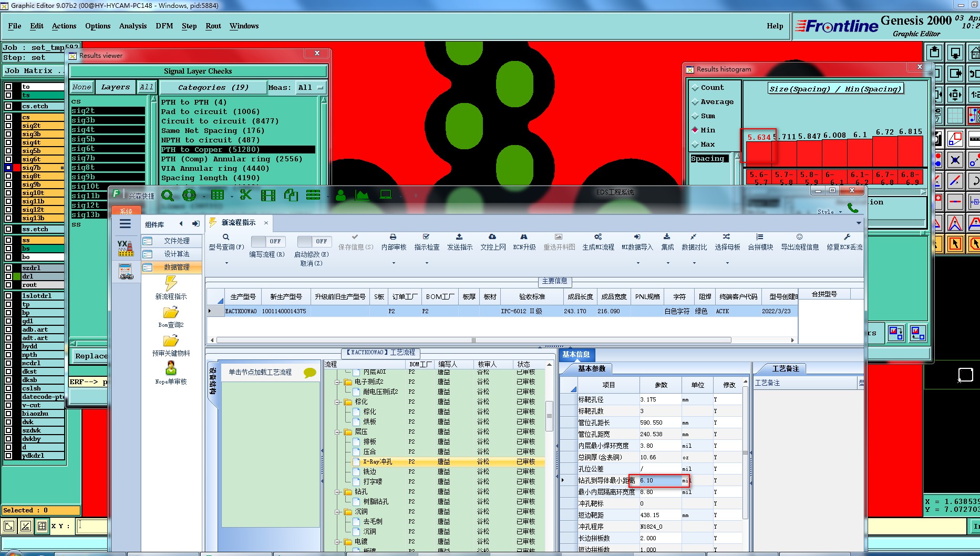The height and width of the screenshot is (556, 980).
Task: Click the 内部审核 printer icon
Action: pos(393,237)
